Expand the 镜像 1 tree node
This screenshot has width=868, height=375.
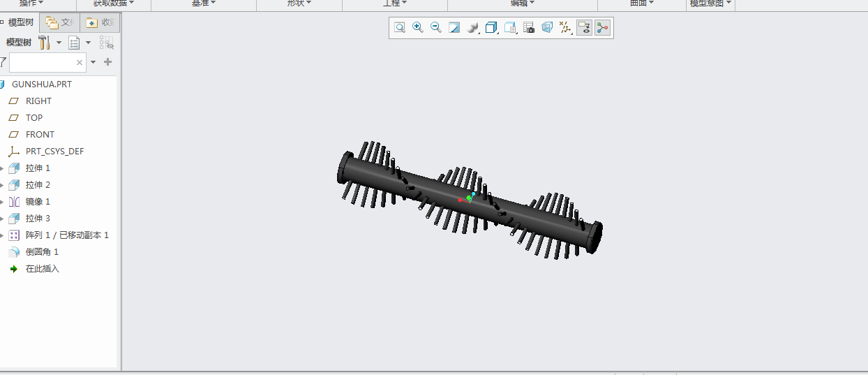2,202
